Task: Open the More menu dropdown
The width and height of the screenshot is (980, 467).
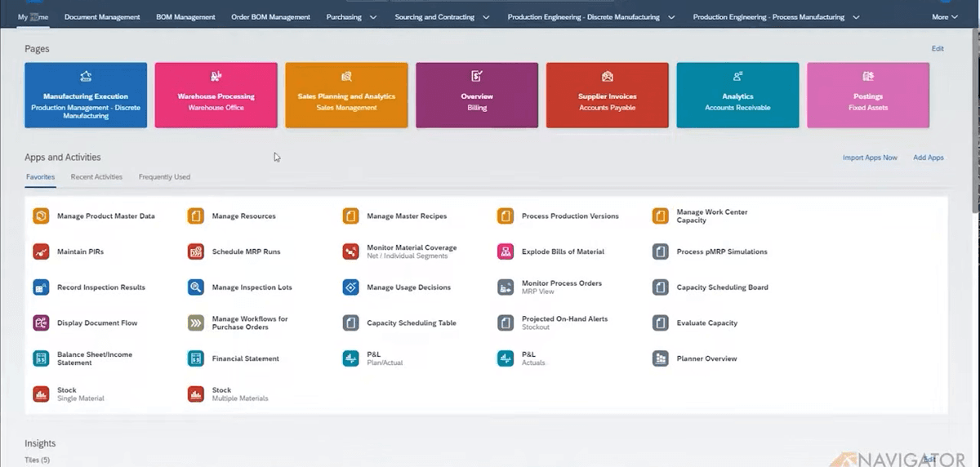Action: tap(945, 16)
